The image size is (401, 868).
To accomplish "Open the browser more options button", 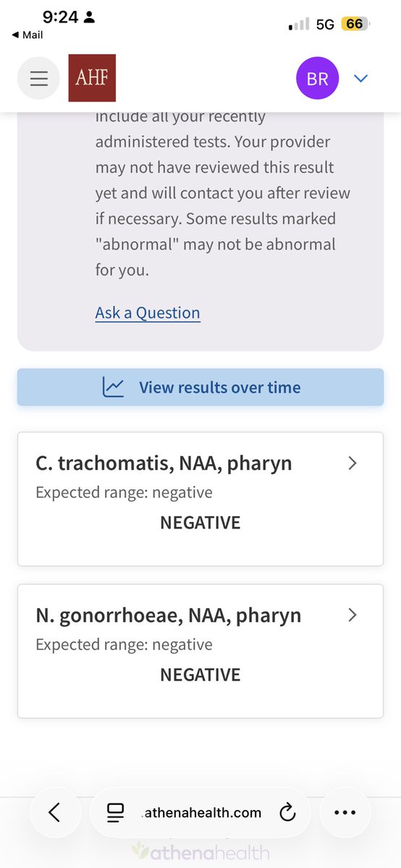I will pos(345,812).
